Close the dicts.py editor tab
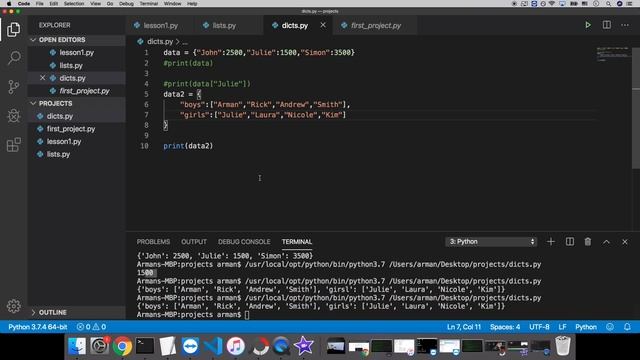Viewport: 640px width, 360px height. (323, 25)
